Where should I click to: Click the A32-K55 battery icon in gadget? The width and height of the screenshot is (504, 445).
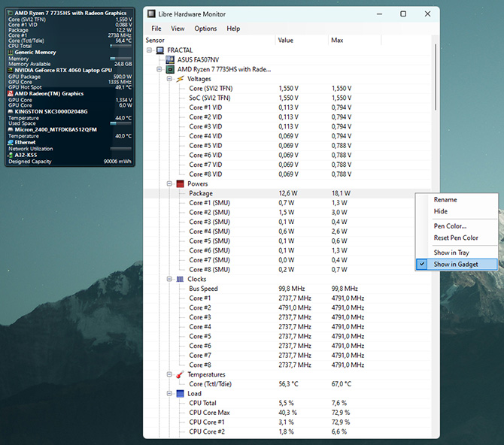click(11, 155)
